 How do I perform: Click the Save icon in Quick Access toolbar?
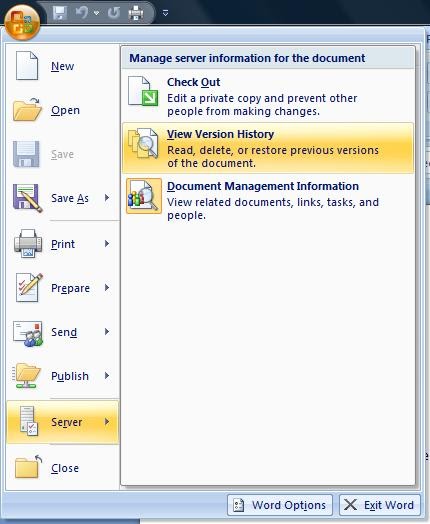pyautogui.click(x=60, y=13)
